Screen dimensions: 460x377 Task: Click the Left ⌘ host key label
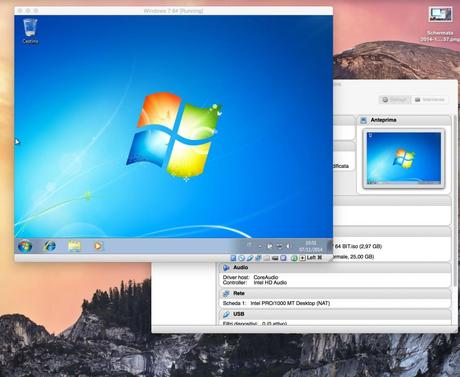tap(314, 258)
